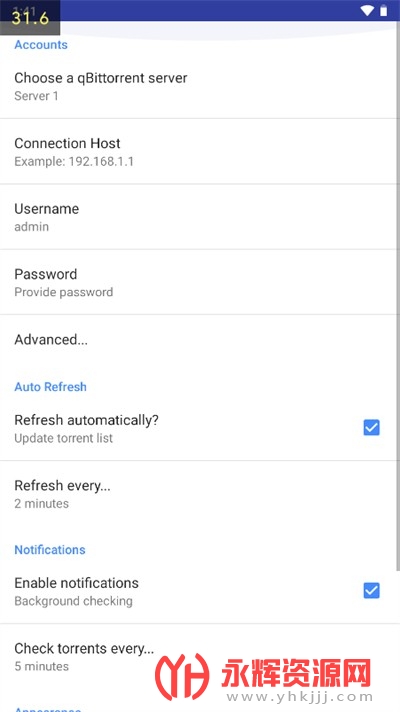Select the Auto Refresh section header

click(x=50, y=387)
